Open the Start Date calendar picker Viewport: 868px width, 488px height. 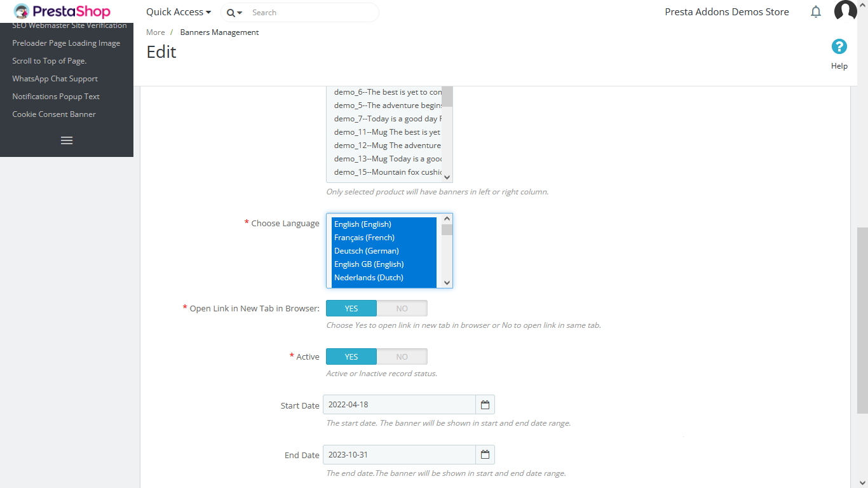tap(485, 405)
